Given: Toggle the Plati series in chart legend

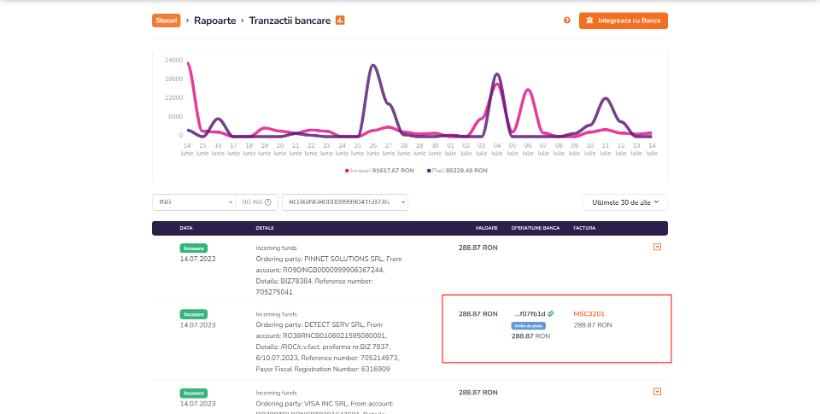Looking at the screenshot, I should point(458,170).
